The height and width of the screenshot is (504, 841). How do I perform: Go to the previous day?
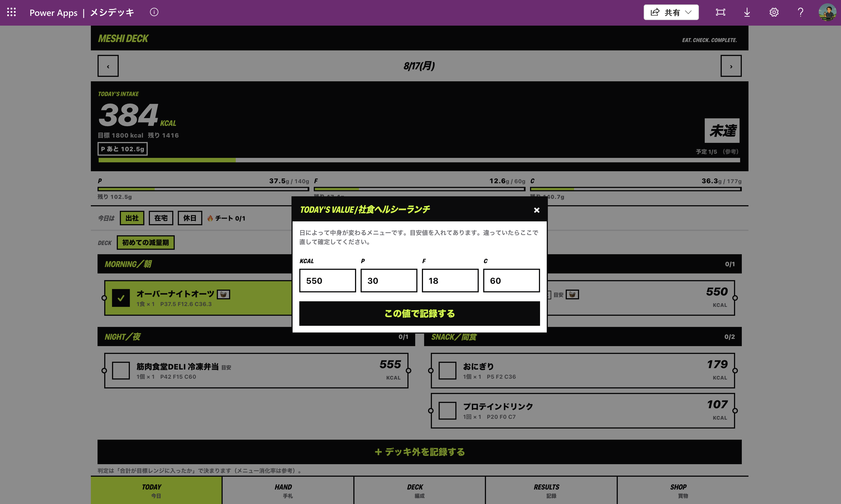click(108, 66)
